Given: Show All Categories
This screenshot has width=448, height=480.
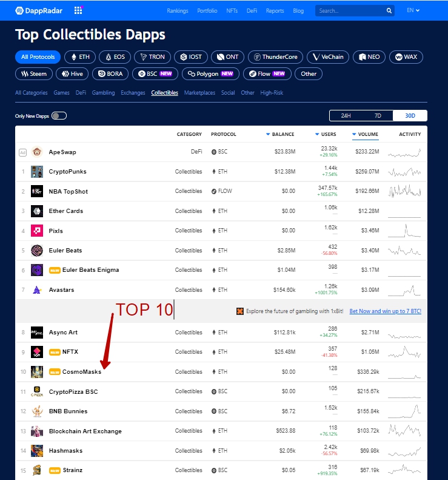Looking at the screenshot, I should (x=31, y=93).
